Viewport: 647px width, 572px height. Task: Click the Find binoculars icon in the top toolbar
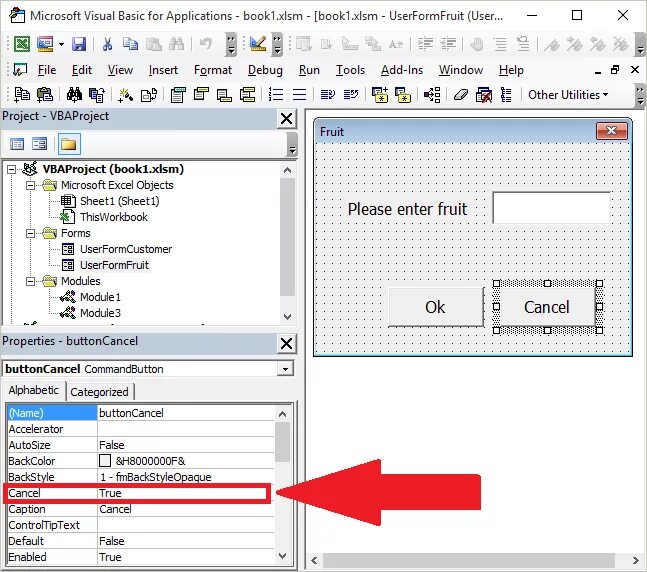click(x=177, y=44)
